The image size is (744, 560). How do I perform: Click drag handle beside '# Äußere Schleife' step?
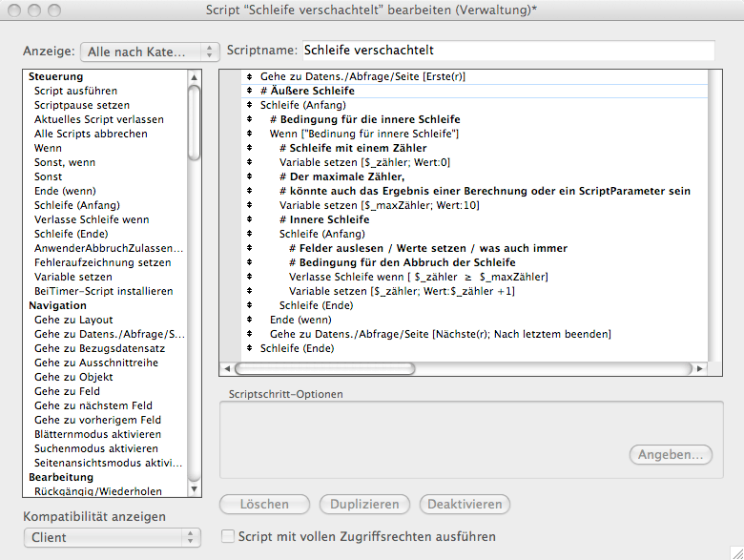[x=250, y=91]
